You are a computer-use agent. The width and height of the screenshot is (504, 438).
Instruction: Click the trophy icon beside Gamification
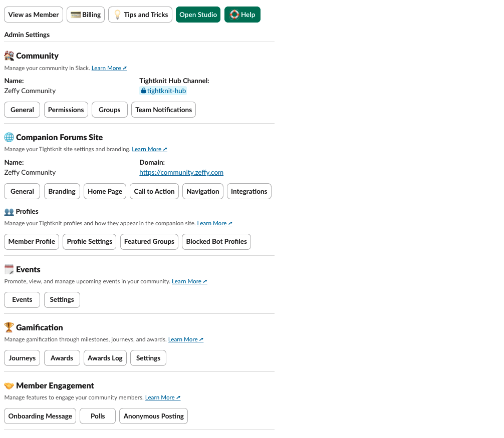(9, 327)
